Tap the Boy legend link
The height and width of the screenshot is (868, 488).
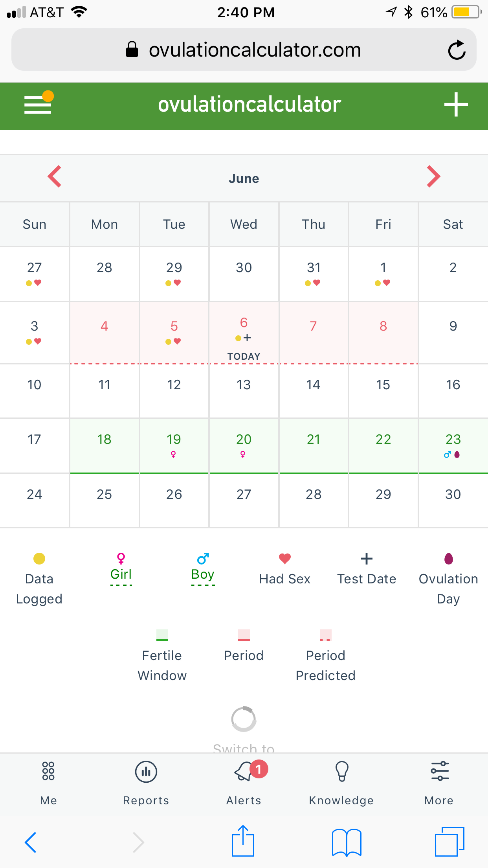(x=203, y=574)
